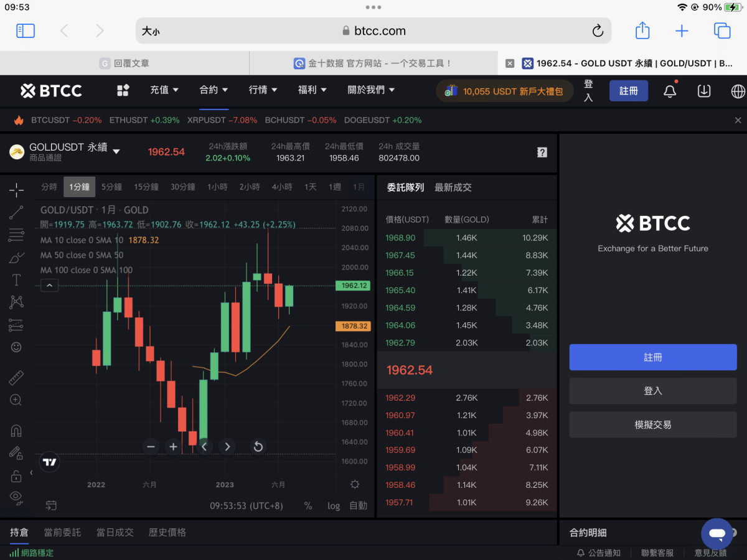Expand the 行情 dropdown menu
The width and height of the screenshot is (747, 560).
263,90
